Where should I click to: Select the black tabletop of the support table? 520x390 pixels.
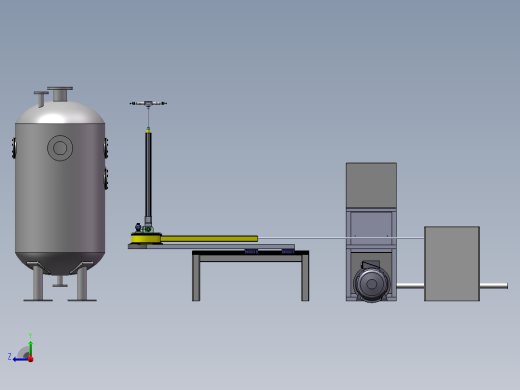250,253
